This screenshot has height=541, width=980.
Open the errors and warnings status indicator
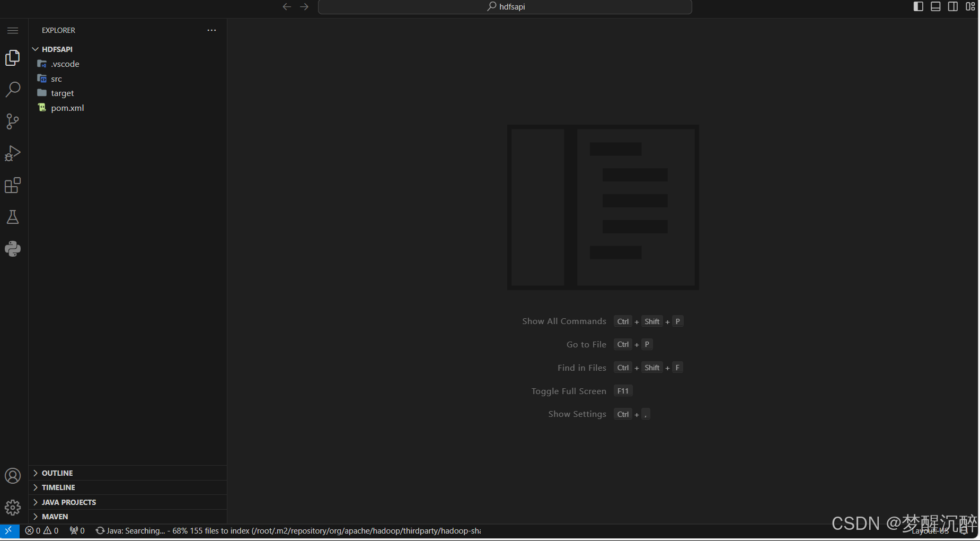click(x=42, y=530)
